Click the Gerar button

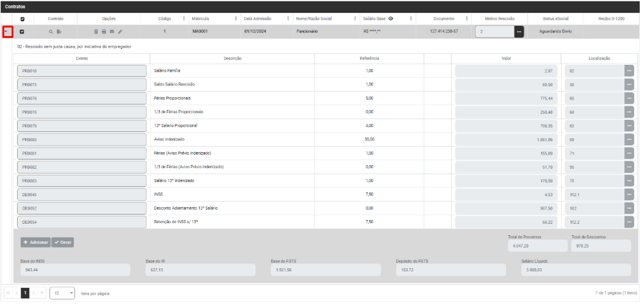click(62, 243)
